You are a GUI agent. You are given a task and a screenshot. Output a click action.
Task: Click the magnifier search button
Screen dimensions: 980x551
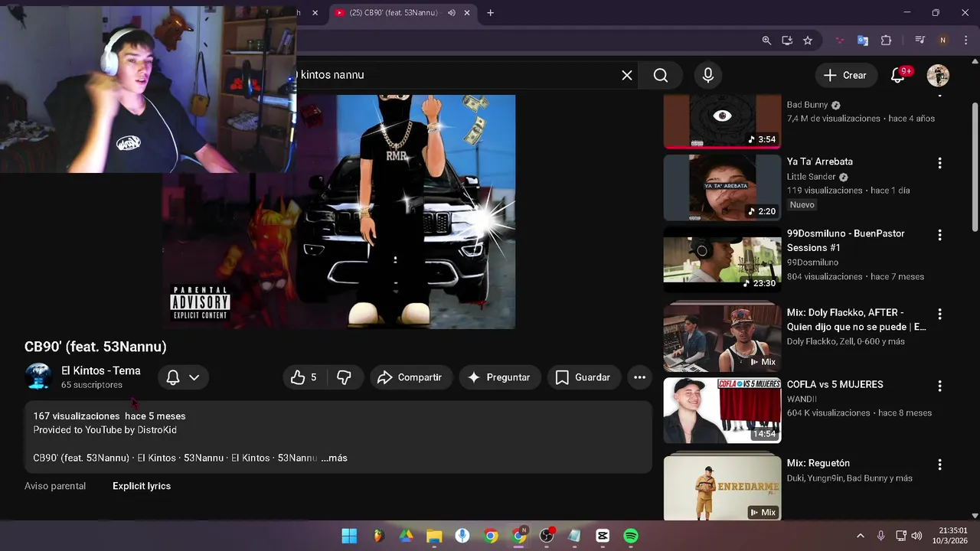click(x=661, y=75)
